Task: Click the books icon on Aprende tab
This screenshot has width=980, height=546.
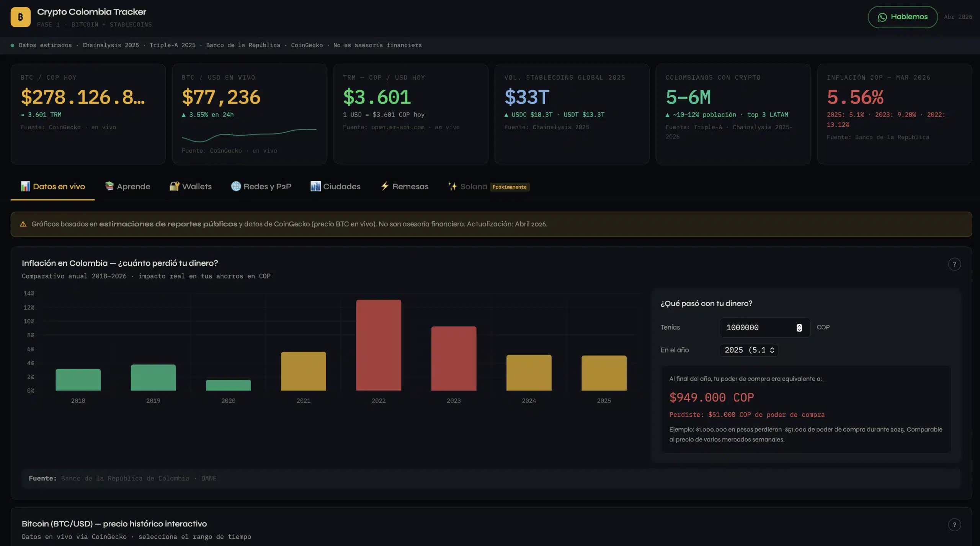Action: (109, 186)
